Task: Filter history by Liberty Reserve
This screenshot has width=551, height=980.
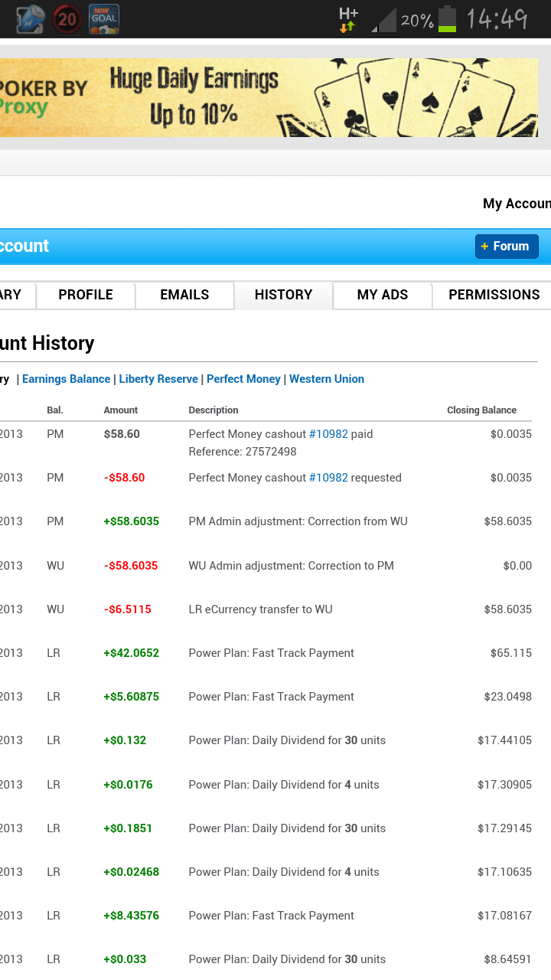Action: [x=158, y=379]
